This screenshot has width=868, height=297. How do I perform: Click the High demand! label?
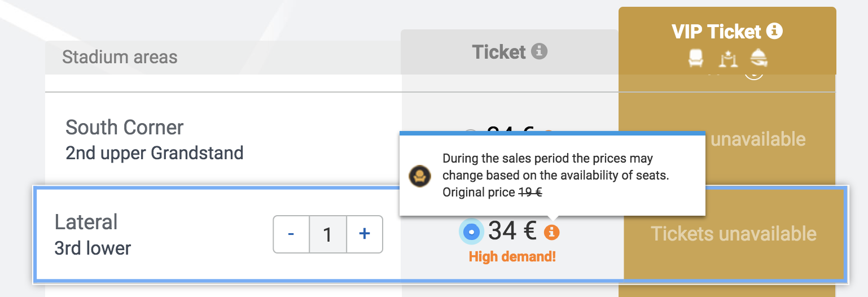click(x=512, y=257)
